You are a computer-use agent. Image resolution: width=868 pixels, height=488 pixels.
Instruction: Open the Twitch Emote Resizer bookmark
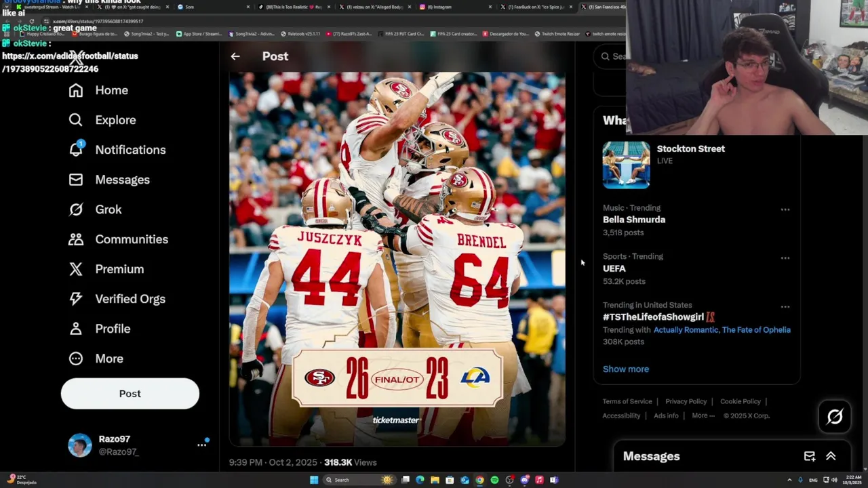tap(557, 34)
